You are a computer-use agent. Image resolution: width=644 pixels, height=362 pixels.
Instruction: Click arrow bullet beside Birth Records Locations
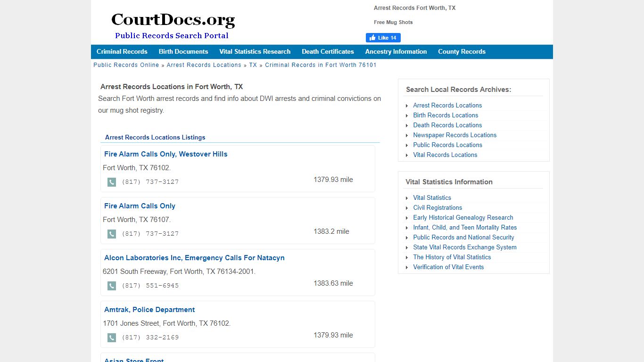(407, 115)
